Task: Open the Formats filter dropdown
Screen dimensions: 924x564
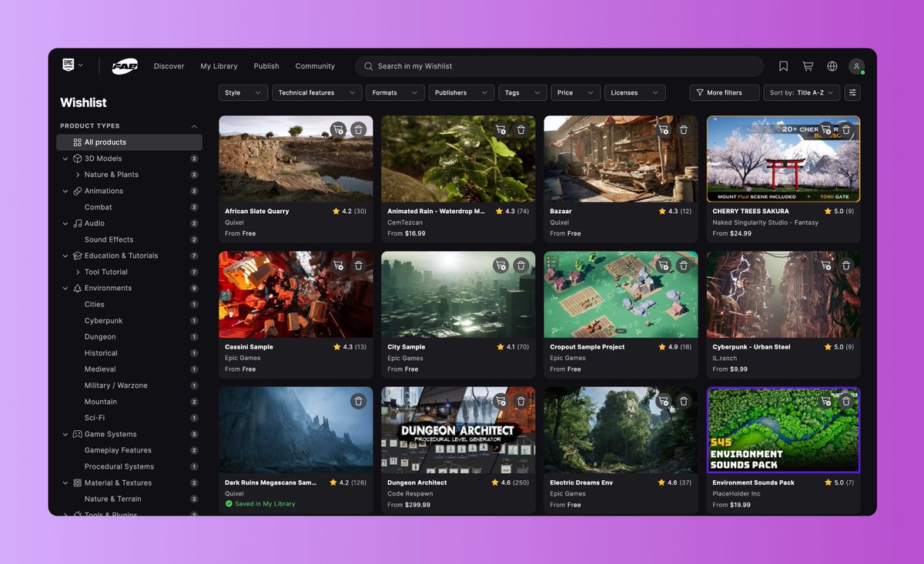Action: tap(395, 92)
